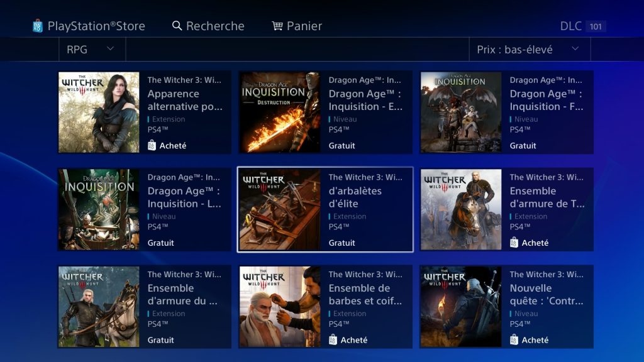Open the RPG genre dropdown
The image size is (644, 362).
point(92,49)
